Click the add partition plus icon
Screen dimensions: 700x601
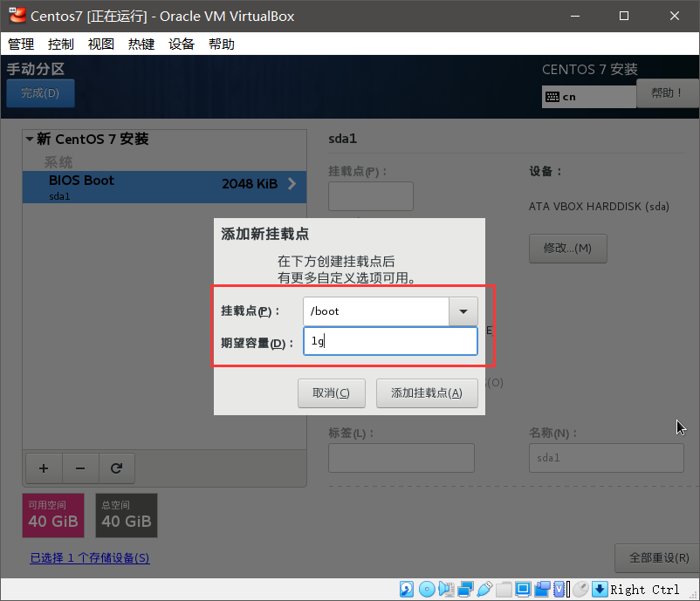[44, 468]
